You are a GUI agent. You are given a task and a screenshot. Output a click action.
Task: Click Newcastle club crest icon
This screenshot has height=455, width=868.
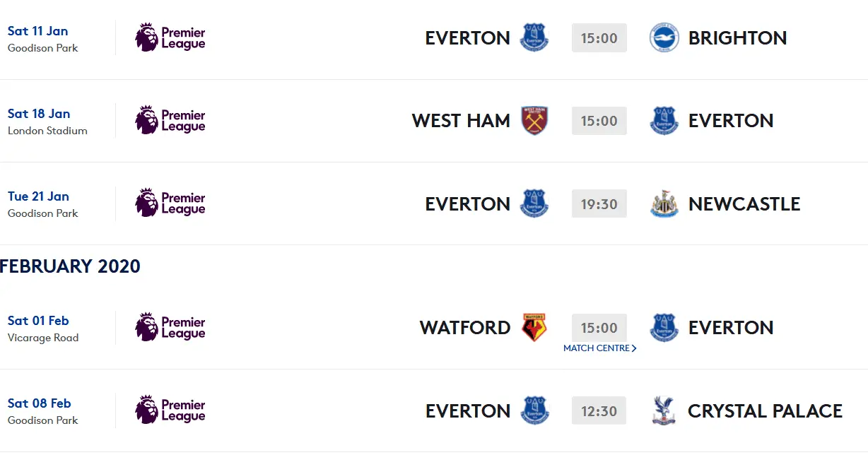[664, 203]
